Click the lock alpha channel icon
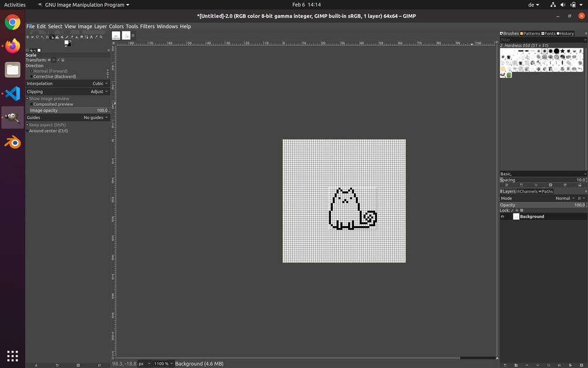The image size is (588, 368). [522, 211]
